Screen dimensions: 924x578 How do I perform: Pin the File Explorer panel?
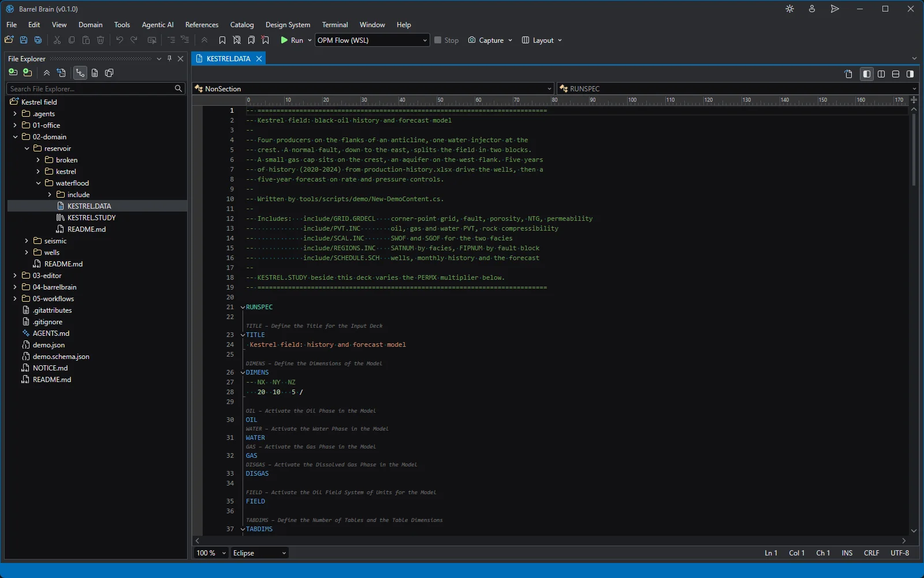[x=169, y=58]
